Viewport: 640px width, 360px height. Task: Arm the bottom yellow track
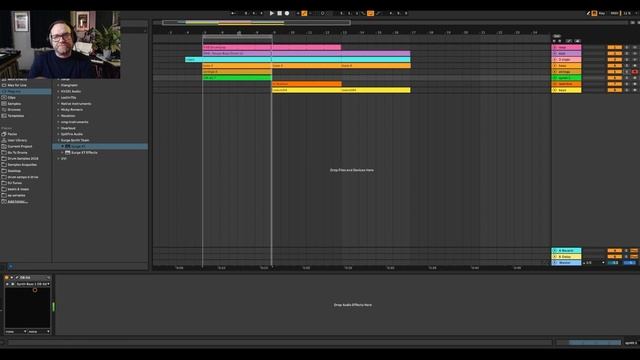635,90
